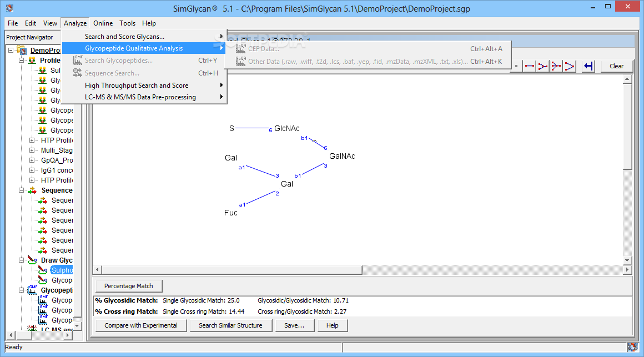The image size is (644, 357).
Task: Select the single linkage line tool
Action: point(530,66)
